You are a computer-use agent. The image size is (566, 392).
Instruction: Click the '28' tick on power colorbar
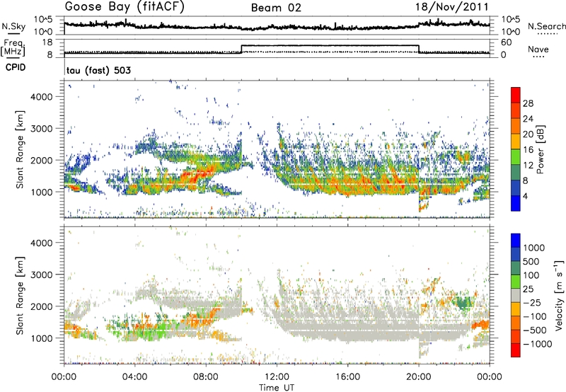[x=528, y=103]
